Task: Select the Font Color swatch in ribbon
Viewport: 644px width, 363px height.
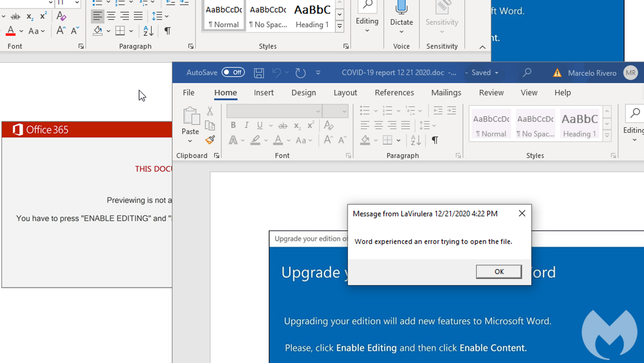Action: (277, 140)
